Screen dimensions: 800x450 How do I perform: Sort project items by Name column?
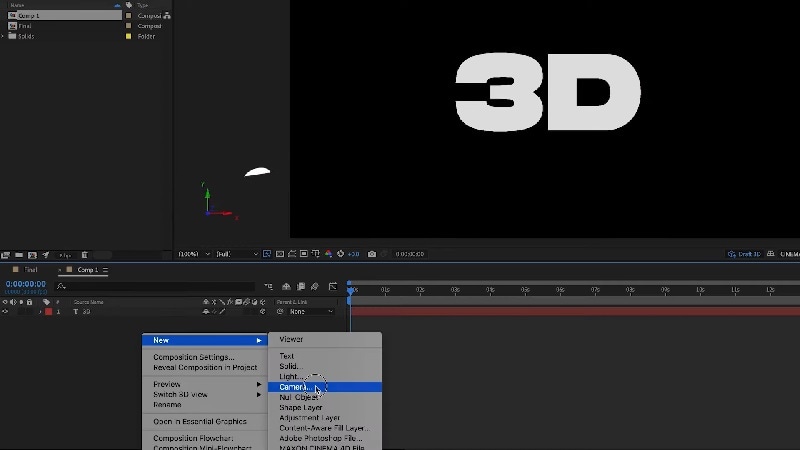click(17, 5)
